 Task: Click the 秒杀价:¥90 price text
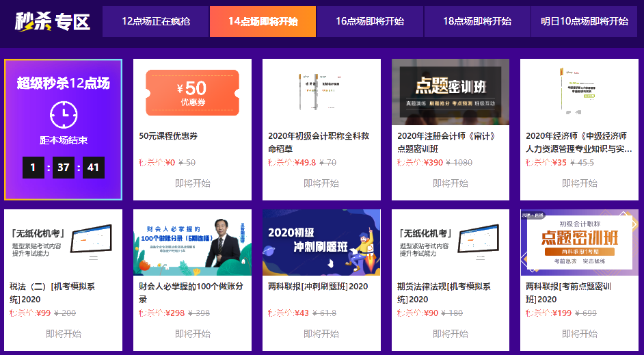(418, 313)
